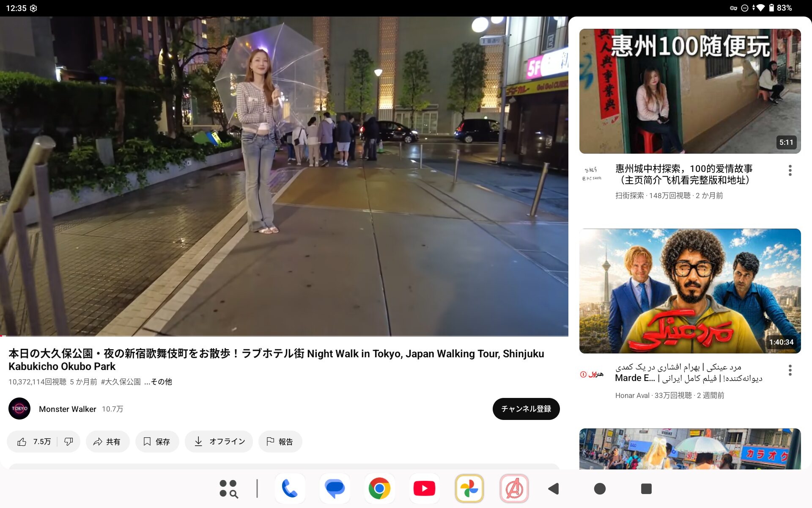Open the Monster Walker channel name
Viewport: 812px width, 508px height.
tap(68, 409)
